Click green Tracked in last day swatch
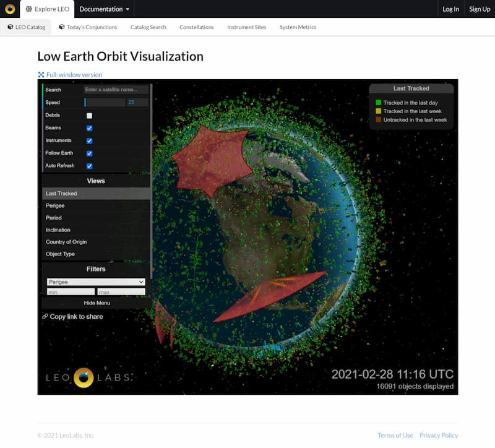 378,103
